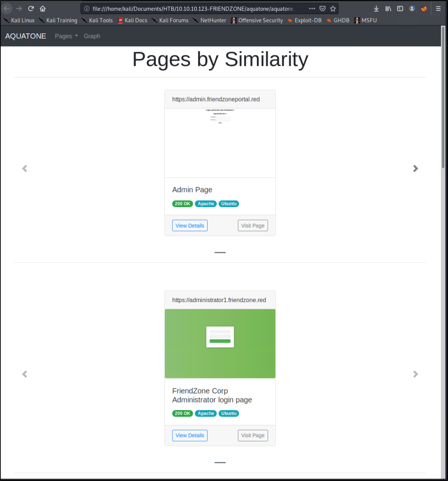Click the green administrator1.friendzone.red screenshot thumbnail

click(x=220, y=343)
